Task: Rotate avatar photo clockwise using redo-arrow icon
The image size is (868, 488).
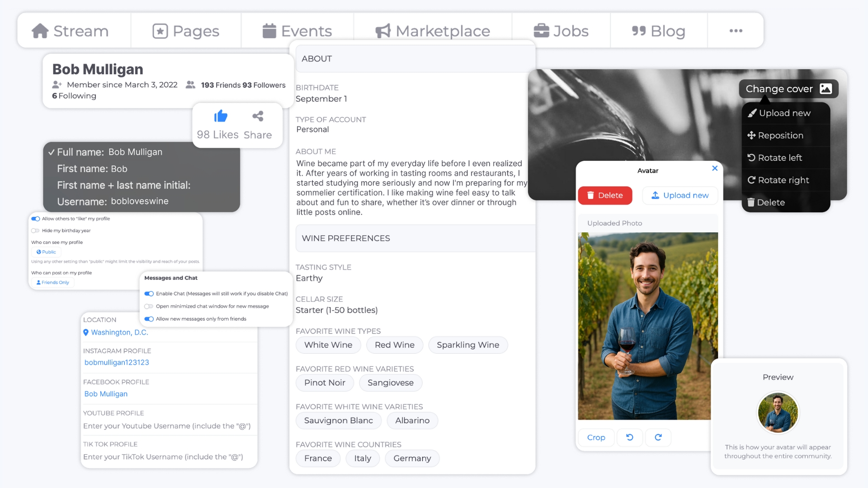Action: [658, 437]
